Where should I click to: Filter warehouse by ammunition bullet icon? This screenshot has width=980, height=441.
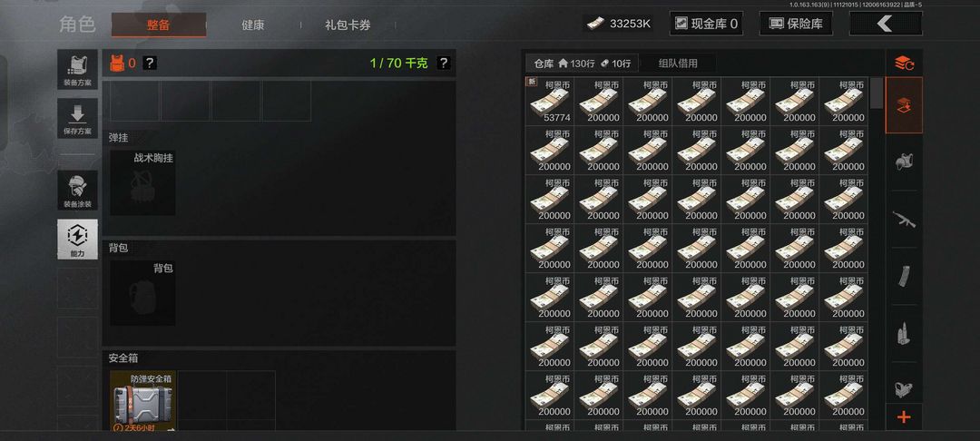[x=904, y=333]
